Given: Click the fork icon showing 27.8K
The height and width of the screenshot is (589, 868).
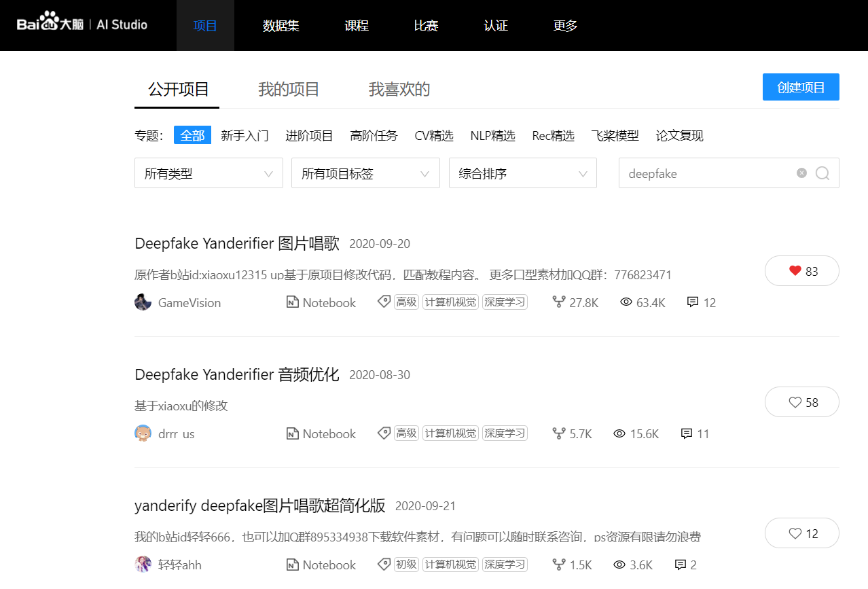Looking at the screenshot, I should (559, 302).
